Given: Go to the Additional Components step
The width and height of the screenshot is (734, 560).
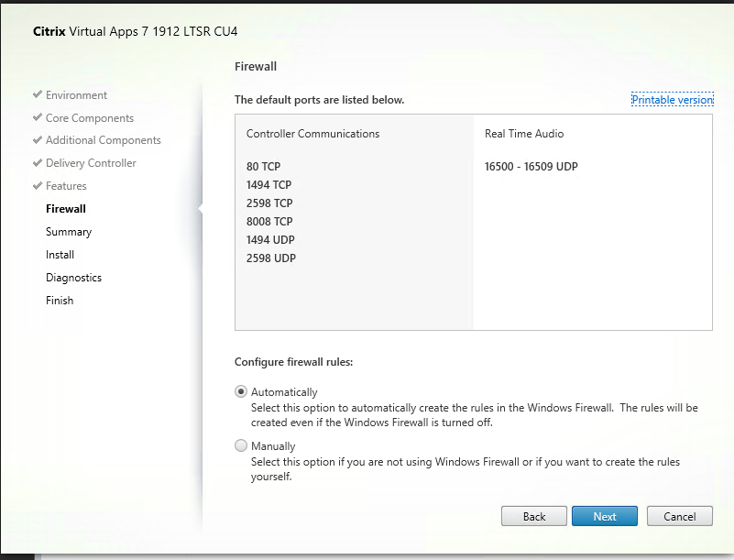Looking at the screenshot, I should (x=103, y=140).
